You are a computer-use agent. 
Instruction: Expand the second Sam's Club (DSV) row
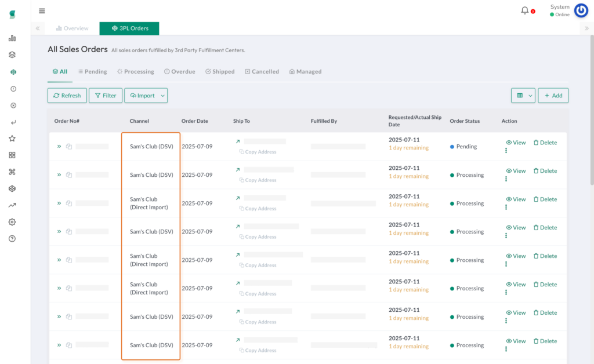[59, 175]
